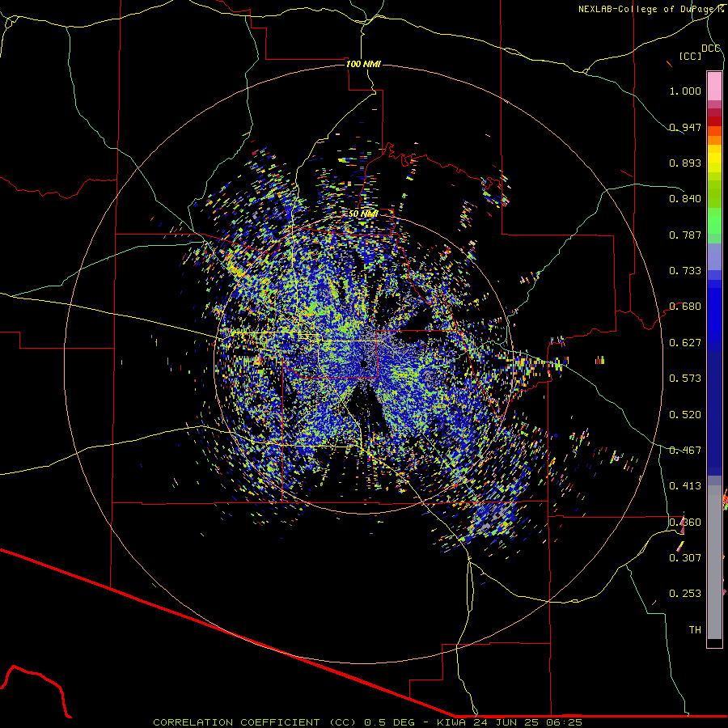Select the 0.307 scale value
This screenshot has height=728, width=728.
click(685, 557)
